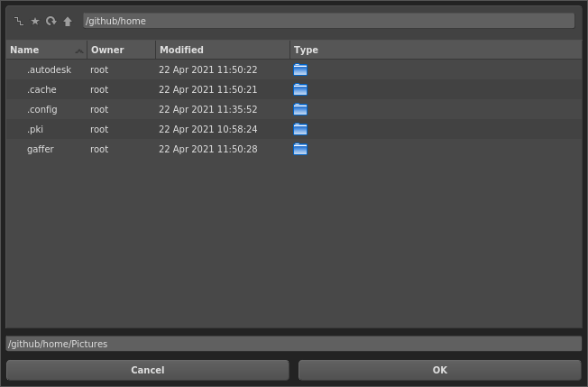The image size is (588, 387).
Task: Select the gaffer folder name
Action: [x=40, y=149]
